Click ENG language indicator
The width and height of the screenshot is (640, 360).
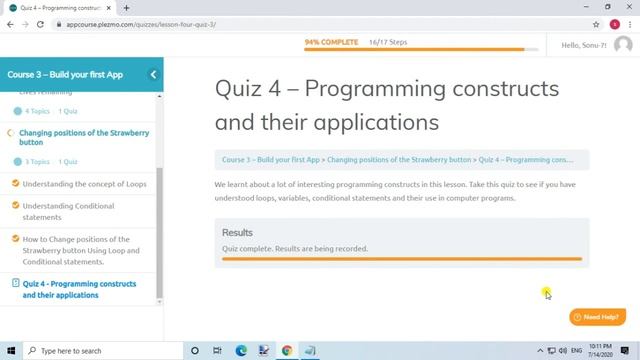(576, 351)
